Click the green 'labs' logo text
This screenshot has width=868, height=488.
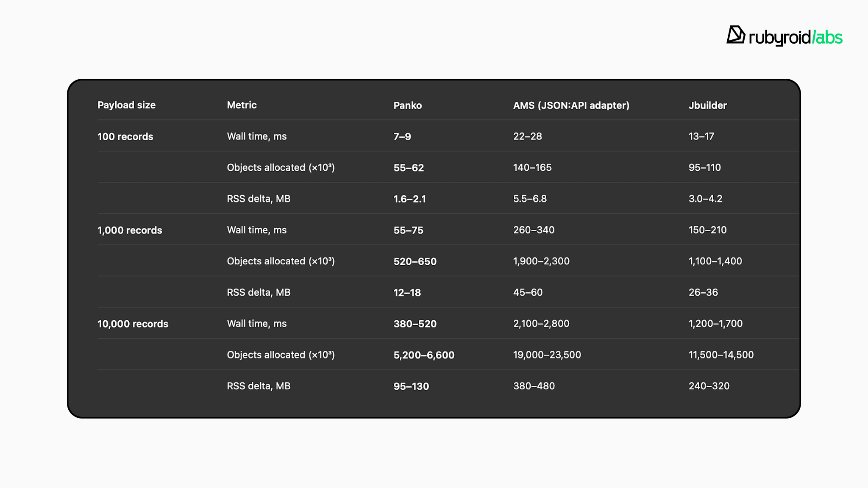click(828, 38)
